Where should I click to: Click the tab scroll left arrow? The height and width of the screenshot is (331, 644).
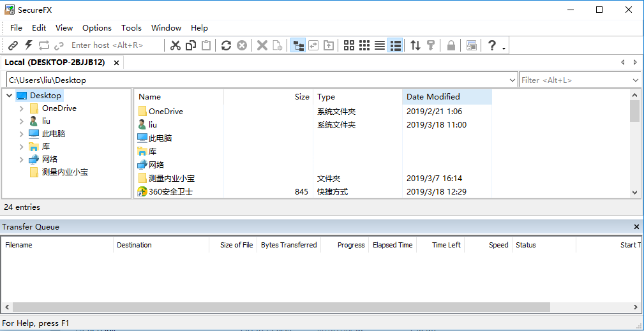623,63
